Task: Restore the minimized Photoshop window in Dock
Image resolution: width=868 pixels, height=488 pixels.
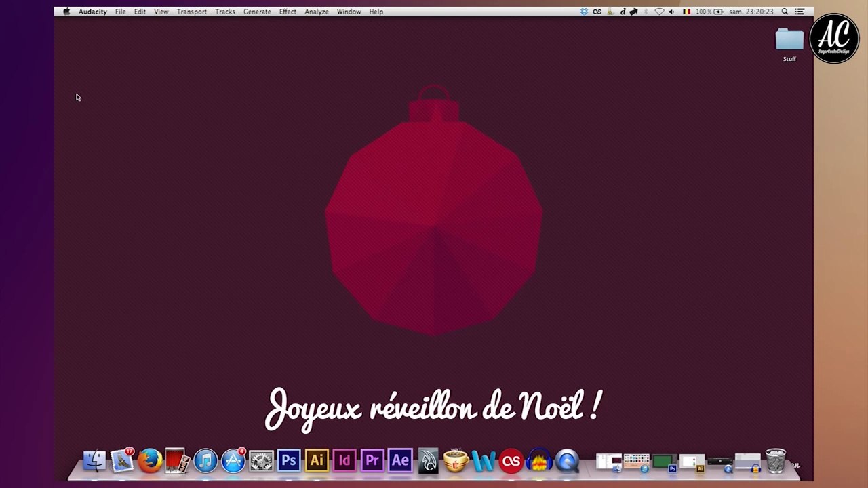Action: click(x=665, y=462)
